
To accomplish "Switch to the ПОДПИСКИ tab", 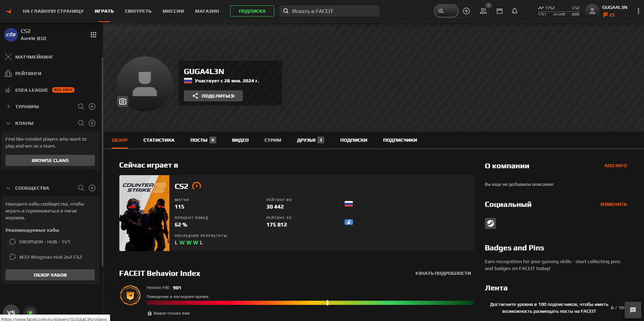I will [354, 140].
